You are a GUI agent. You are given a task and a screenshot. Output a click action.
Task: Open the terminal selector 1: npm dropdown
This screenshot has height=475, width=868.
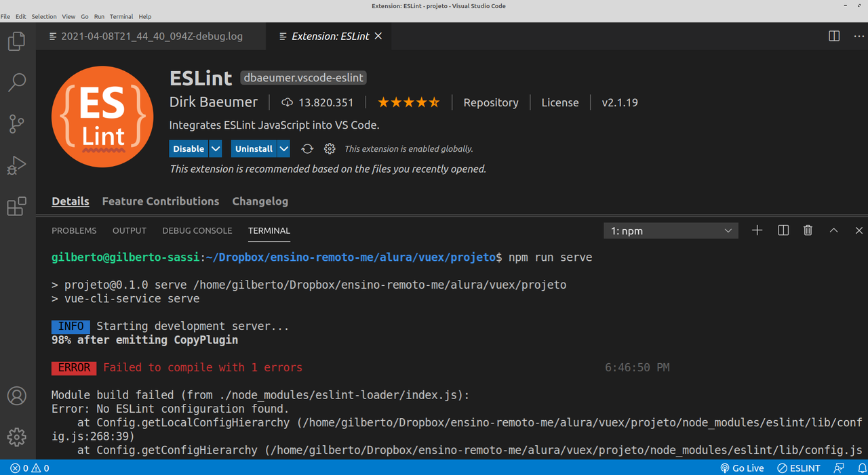pyautogui.click(x=671, y=231)
